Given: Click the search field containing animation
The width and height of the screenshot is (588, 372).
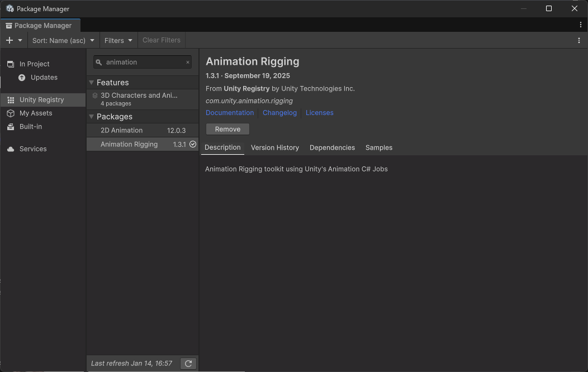Looking at the screenshot, I should point(143,62).
